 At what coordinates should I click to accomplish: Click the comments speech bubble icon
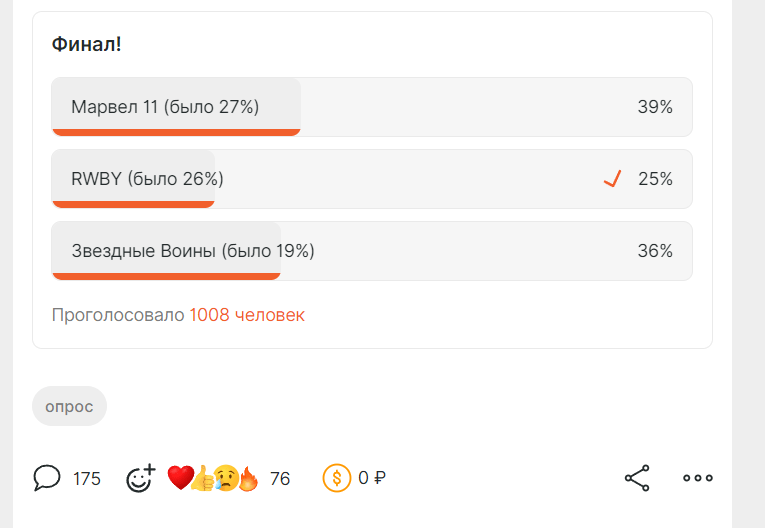point(46,478)
